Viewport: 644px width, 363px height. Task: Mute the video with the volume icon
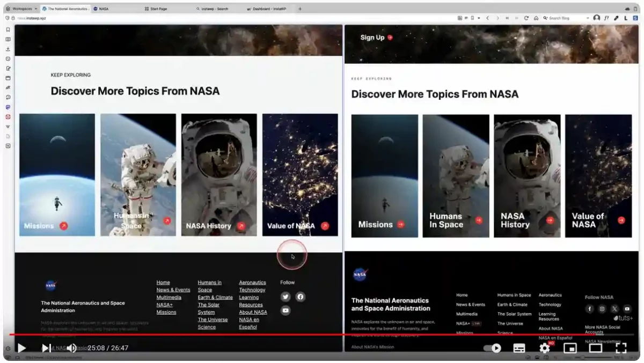pos(71,348)
